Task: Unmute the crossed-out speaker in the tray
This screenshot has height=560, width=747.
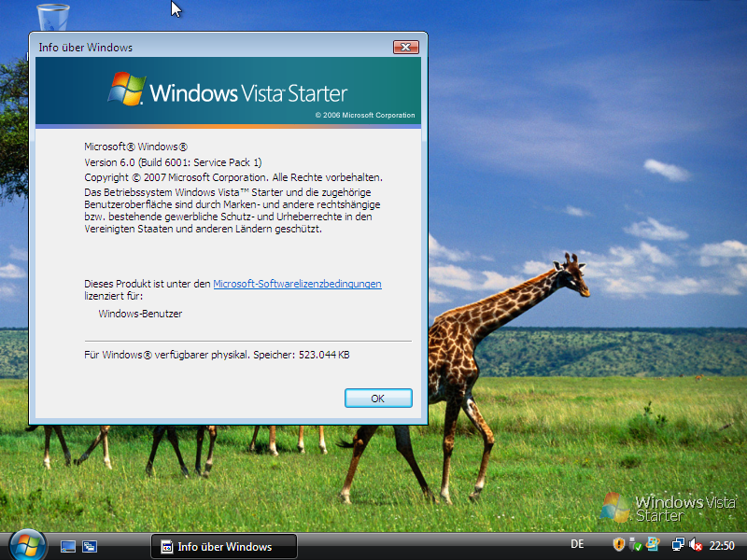Action: 696,543
